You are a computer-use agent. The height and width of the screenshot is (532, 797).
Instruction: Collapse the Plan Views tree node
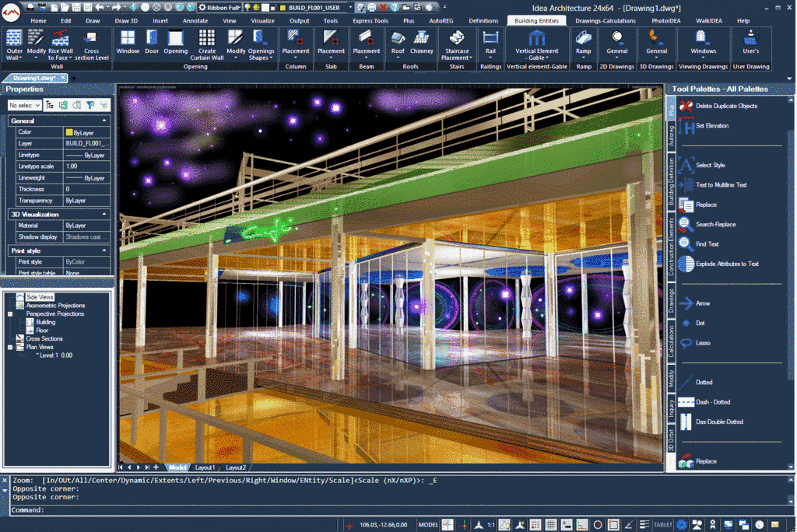[10, 347]
